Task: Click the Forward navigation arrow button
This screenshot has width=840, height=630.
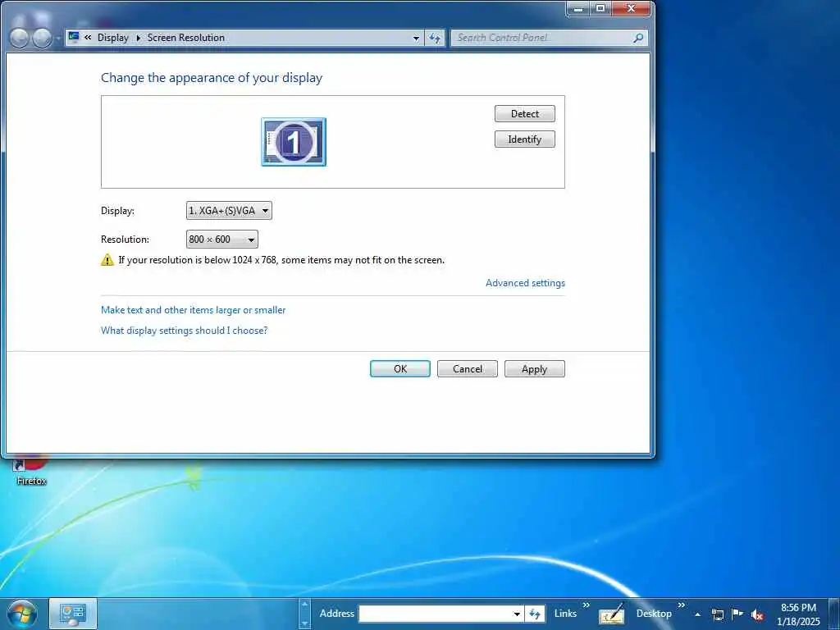Action: pyautogui.click(x=42, y=38)
